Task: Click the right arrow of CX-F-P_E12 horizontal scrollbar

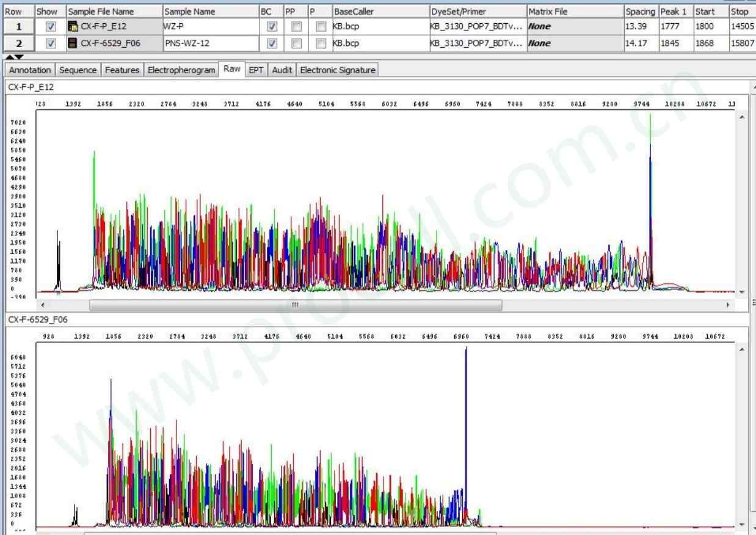Action: pyautogui.click(x=727, y=304)
